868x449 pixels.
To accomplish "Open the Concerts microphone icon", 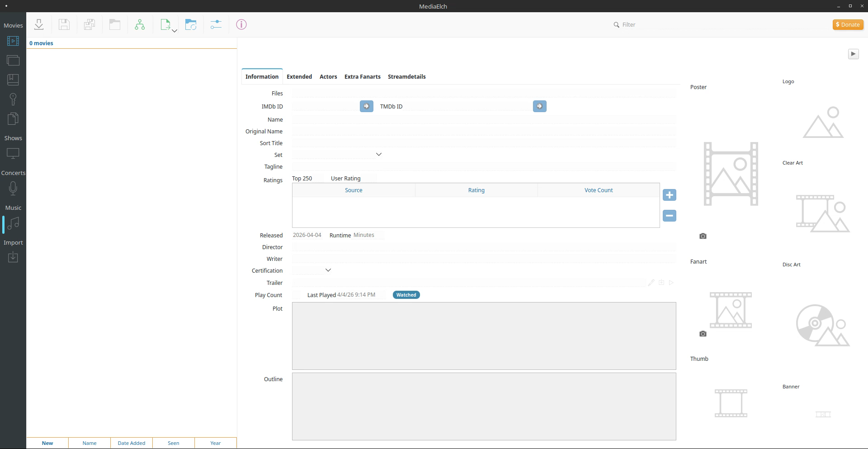I will 13,188.
